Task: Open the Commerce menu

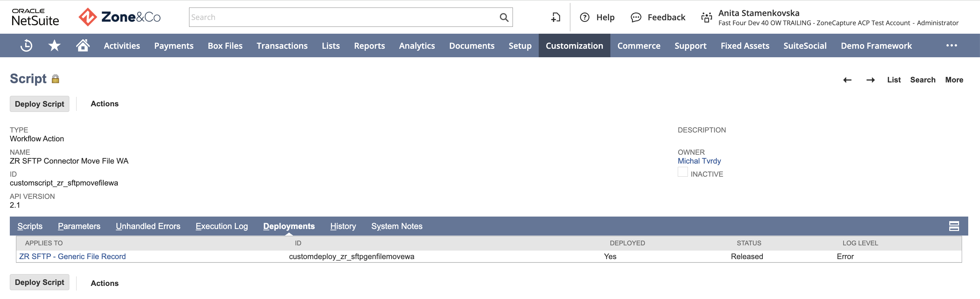Action: (x=639, y=46)
